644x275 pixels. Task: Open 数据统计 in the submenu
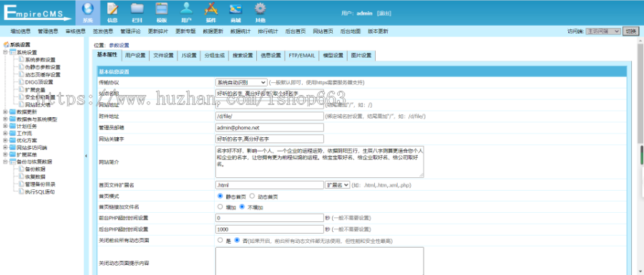[x=240, y=31]
